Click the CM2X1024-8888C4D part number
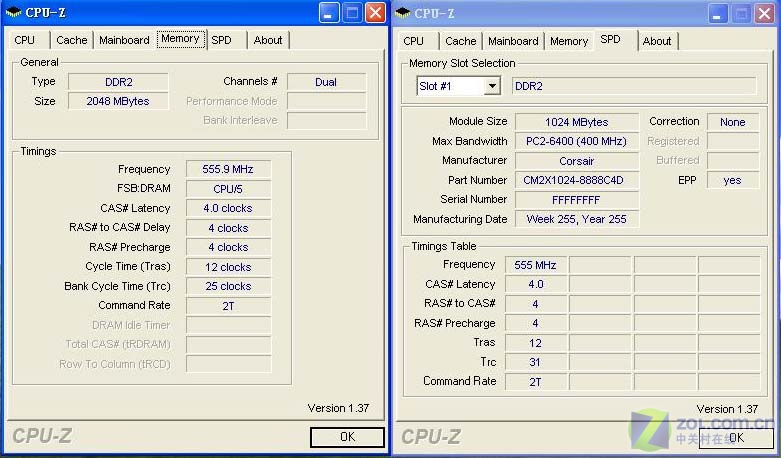The height and width of the screenshot is (458, 781). pyautogui.click(x=576, y=180)
